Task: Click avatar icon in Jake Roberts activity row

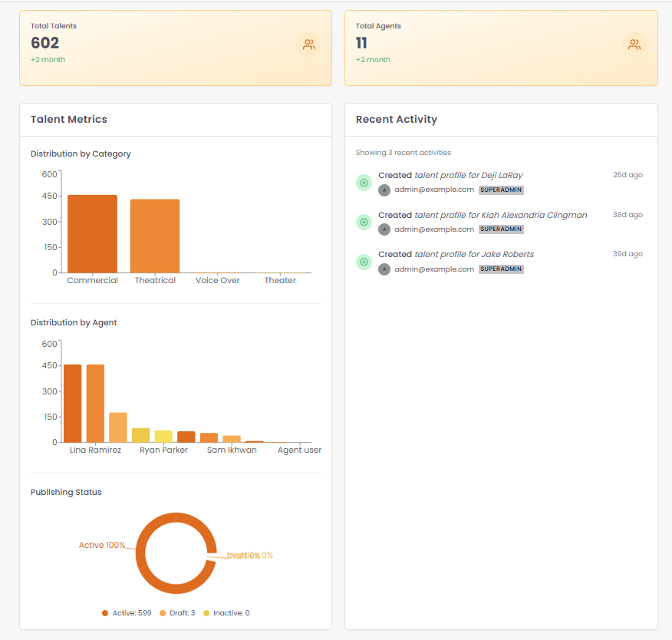Action: point(384,269)
